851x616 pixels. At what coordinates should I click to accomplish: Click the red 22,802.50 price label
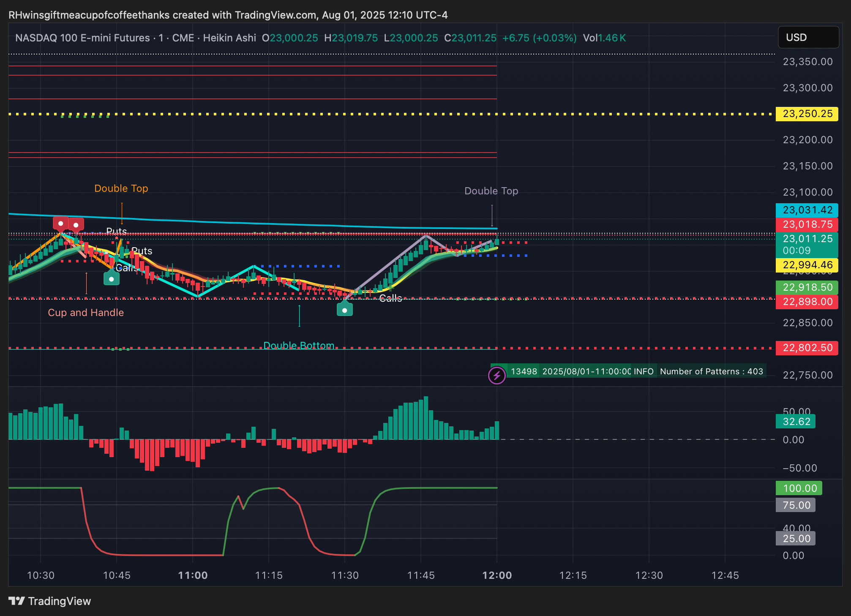pos(807,348)
